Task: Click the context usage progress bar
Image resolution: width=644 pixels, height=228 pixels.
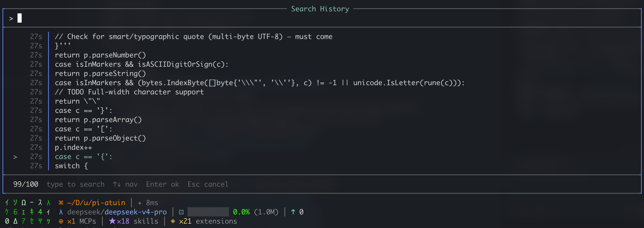Action: point(208,212)
